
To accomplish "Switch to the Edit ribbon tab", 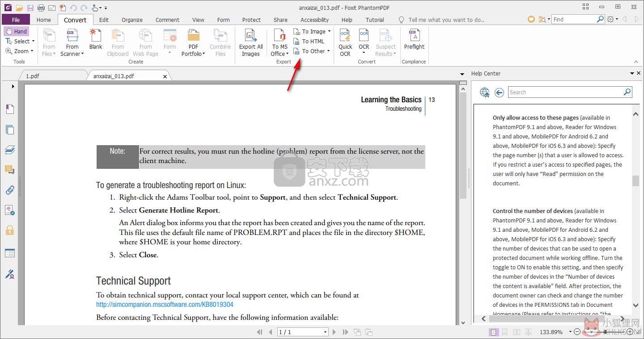I will [x=104, y=20].
